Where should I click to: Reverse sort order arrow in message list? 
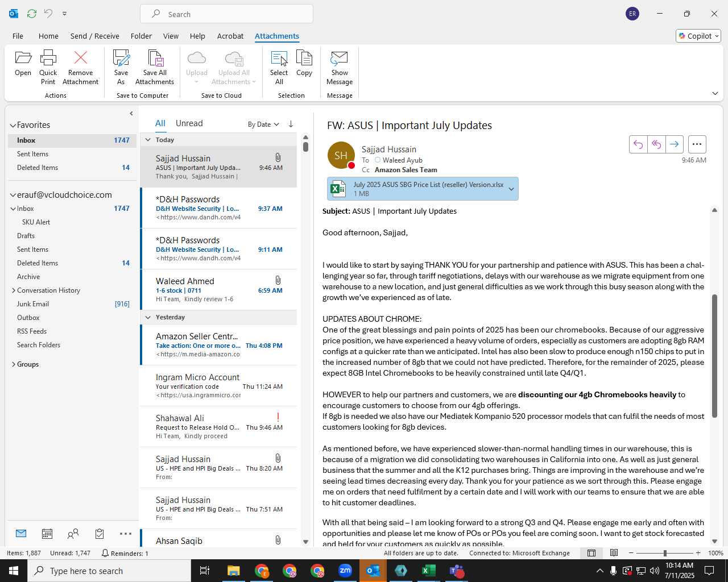click(x=291, y=124)
